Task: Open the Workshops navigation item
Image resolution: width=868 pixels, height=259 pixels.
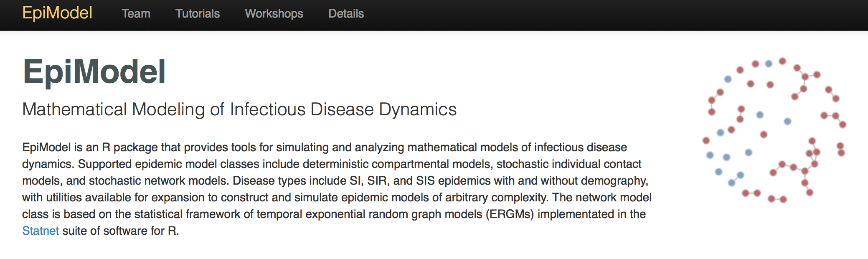Action: tap(274, 14)
